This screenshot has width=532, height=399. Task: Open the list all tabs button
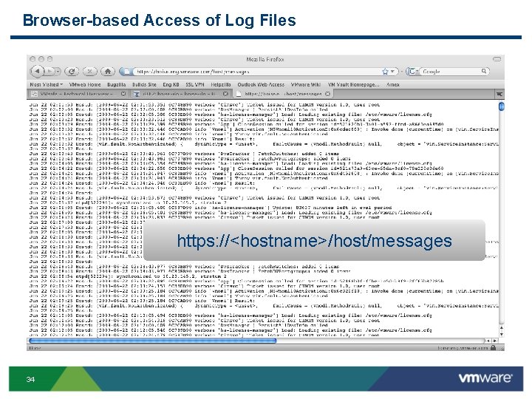pyautogui.click(x=499, y=94)
